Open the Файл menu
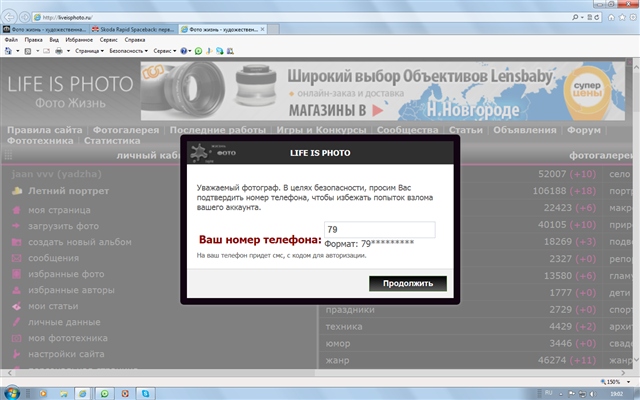The width and height of the screenshot is (640, 400). click(x=11, y=39)
